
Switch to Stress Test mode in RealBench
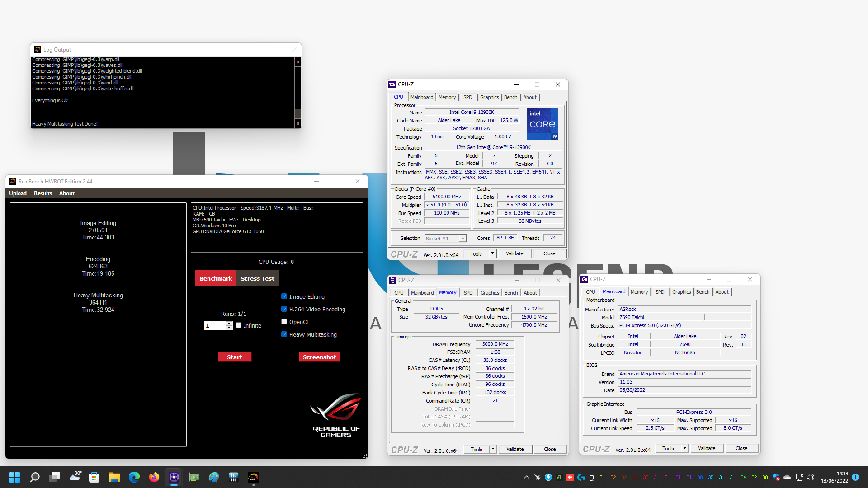pos(258,278)
